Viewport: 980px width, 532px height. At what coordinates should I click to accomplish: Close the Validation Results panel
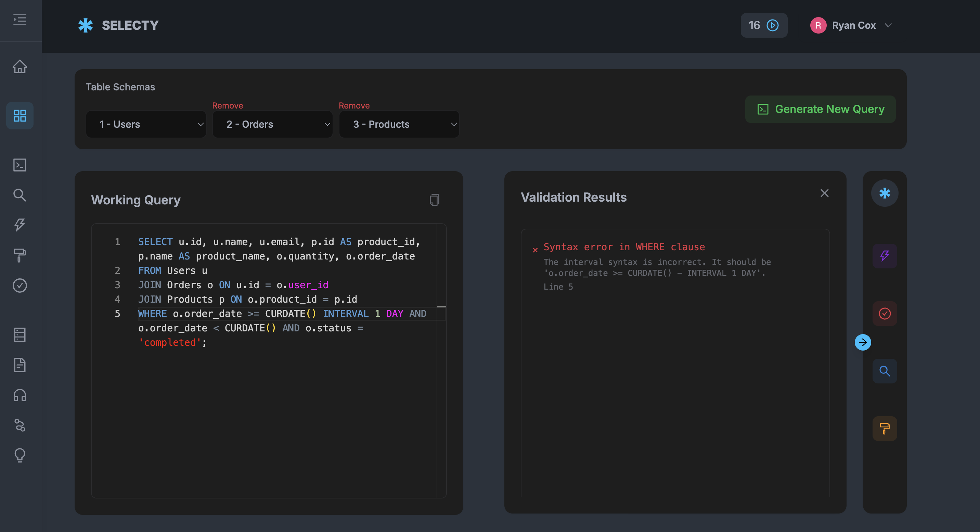tap(824, 193)
